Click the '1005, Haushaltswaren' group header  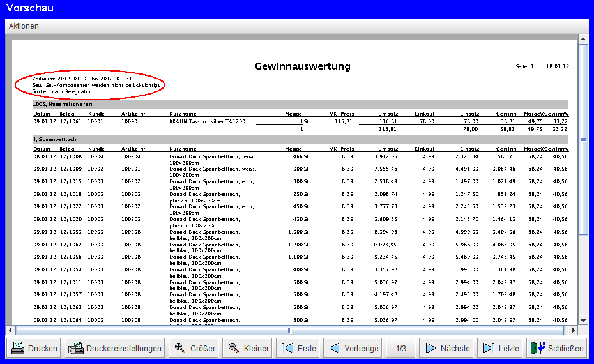(63, 103)
